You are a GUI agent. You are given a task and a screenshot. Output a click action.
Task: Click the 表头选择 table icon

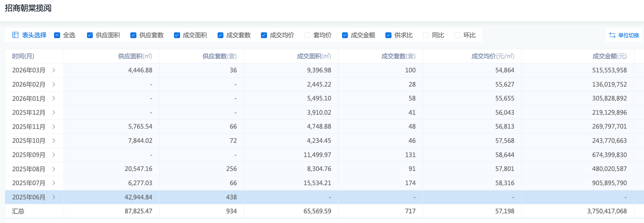(15, 35)
